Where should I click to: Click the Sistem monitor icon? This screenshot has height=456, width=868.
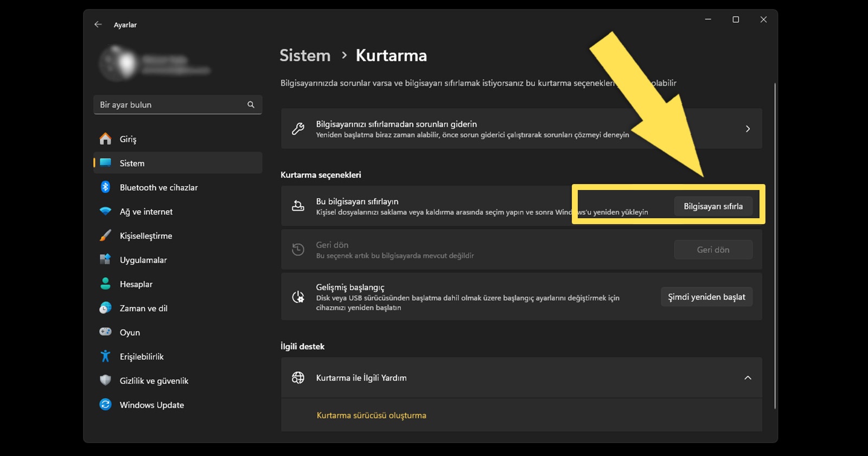(x=105, y=163)
